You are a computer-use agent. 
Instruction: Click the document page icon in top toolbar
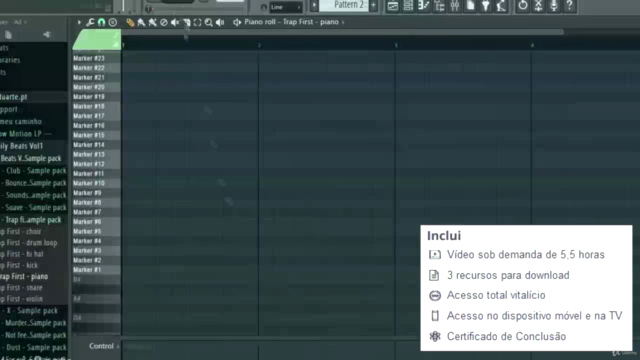470,6
